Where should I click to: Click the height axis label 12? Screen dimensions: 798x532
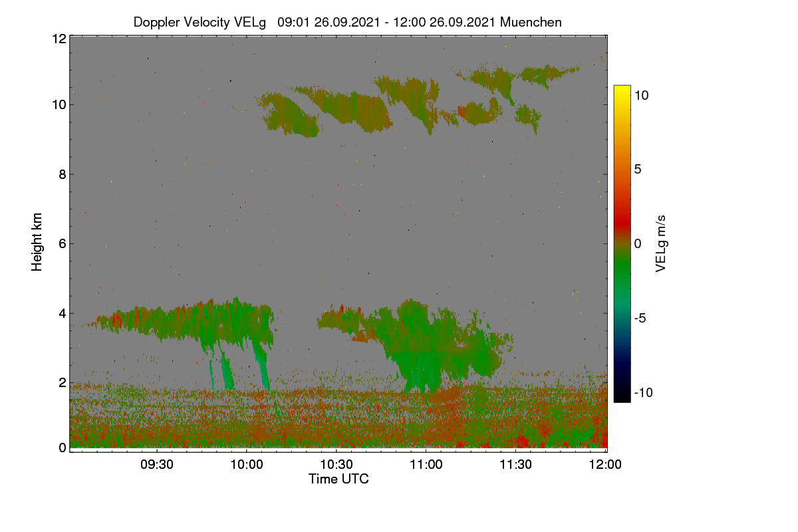[x=59, y=39]
